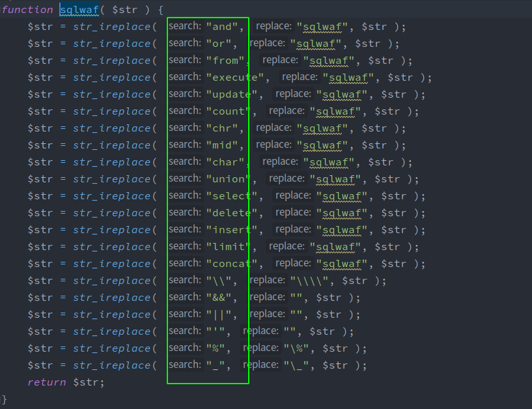Click "sqlwaf" replacement string on "from" line
Image resolution: width=532 pixels, height=409 pixels.
[x=328, y=61]
